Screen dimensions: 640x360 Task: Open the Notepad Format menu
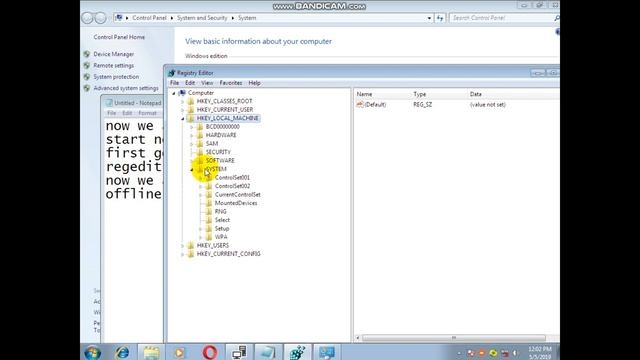point(147,113)
